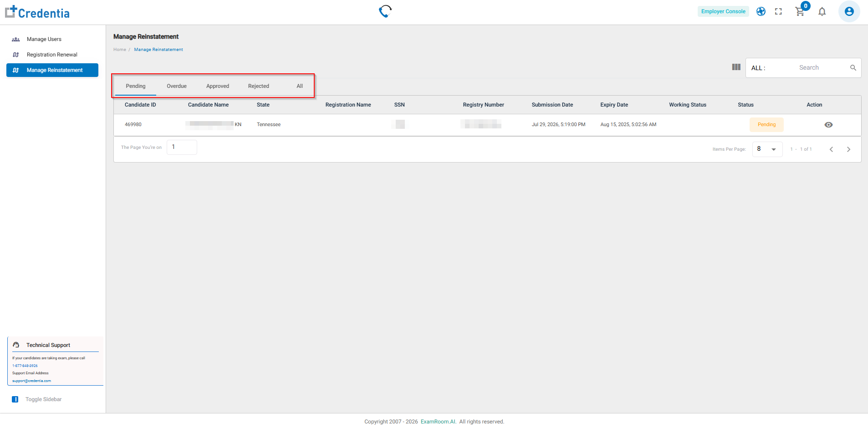
Task: Open notifications bell
Action: click(822, 11)
